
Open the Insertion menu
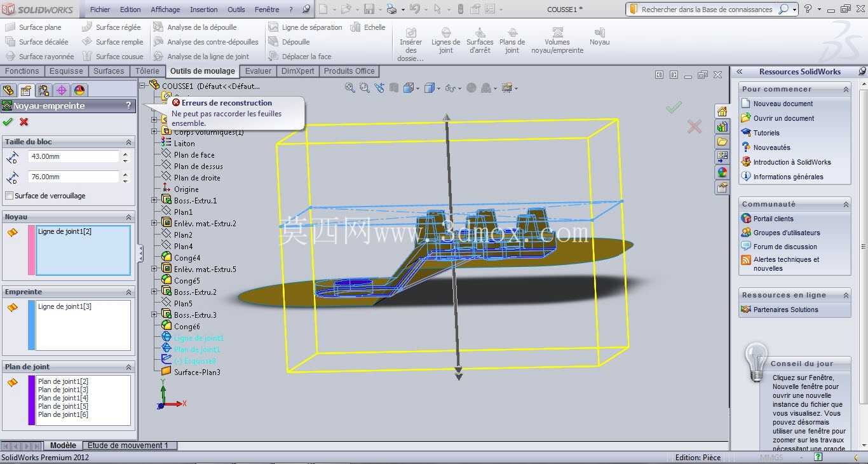pos(204,10)
